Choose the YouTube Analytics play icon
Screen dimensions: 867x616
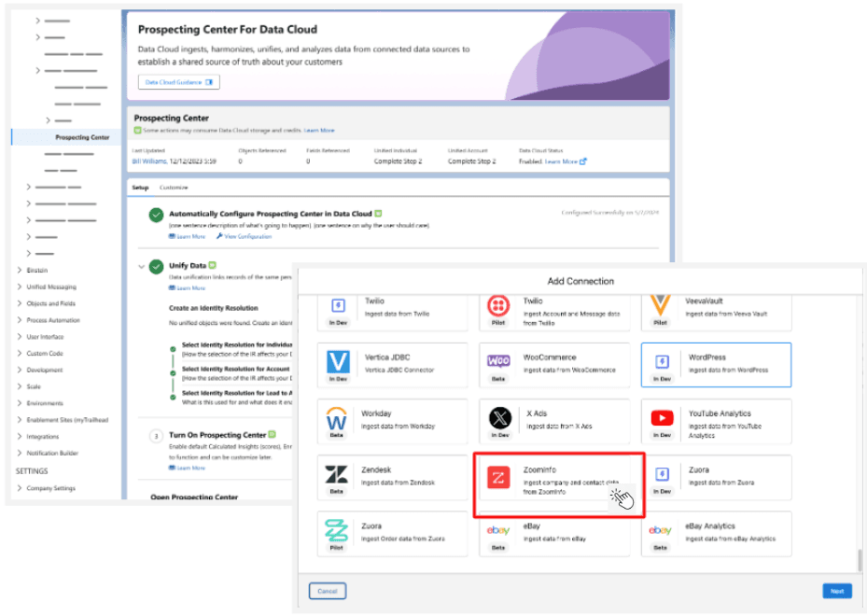coord(662,418)
